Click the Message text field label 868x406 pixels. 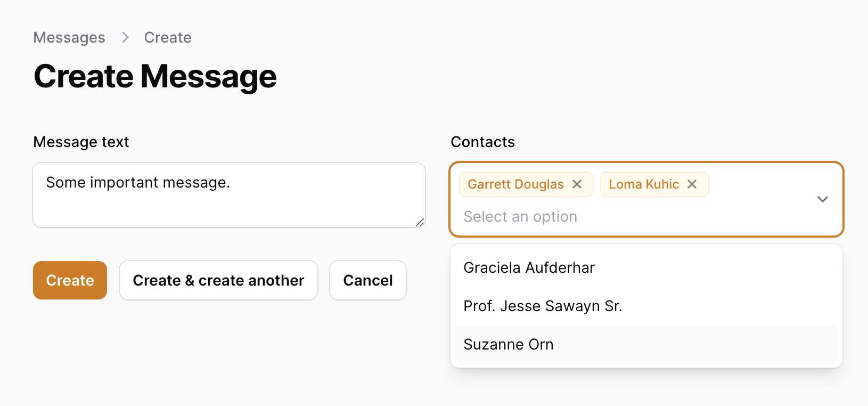click(x=81, y=142)
